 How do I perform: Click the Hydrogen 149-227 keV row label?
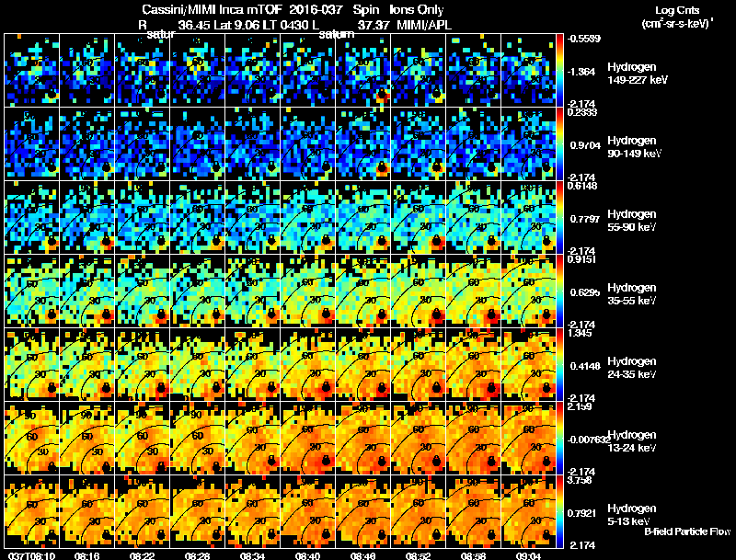click(x=638, y=74)
